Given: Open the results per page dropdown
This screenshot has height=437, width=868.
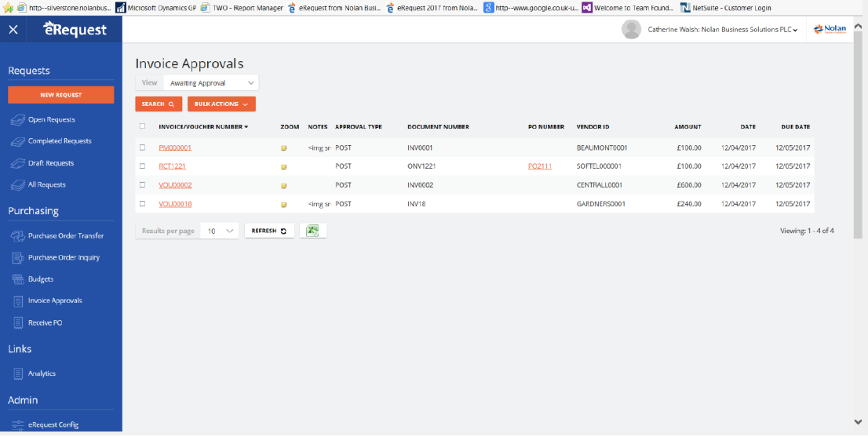Looking at the screenshot, I should tap(220, 231).
